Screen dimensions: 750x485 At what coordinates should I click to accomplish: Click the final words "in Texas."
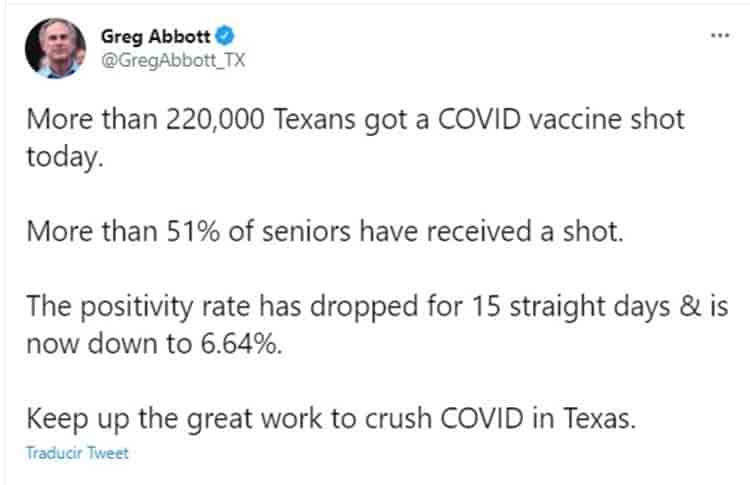click(584, 417)
